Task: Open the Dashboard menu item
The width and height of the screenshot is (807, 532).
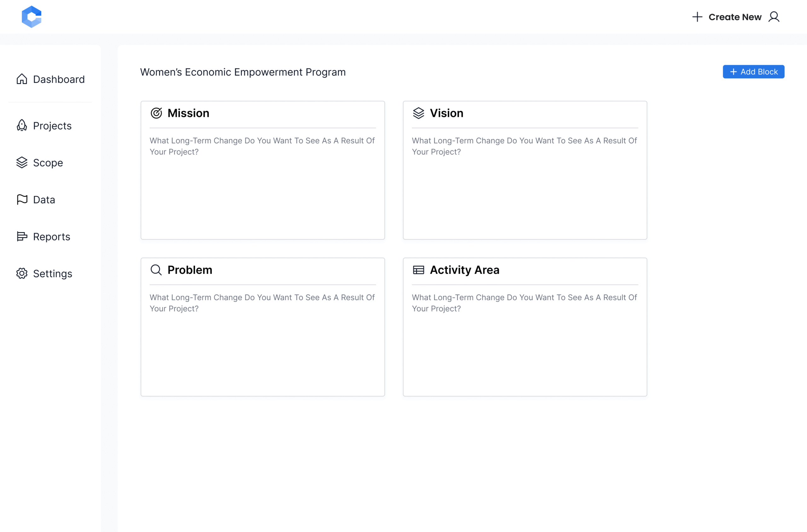Action: 50,79
